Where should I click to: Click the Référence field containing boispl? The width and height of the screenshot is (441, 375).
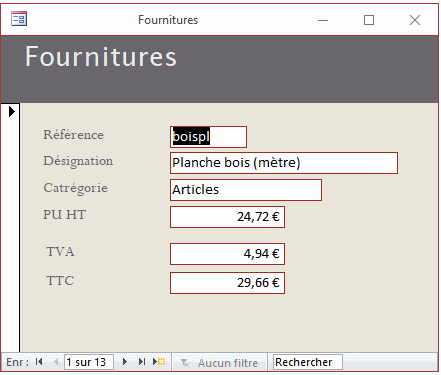208,137
